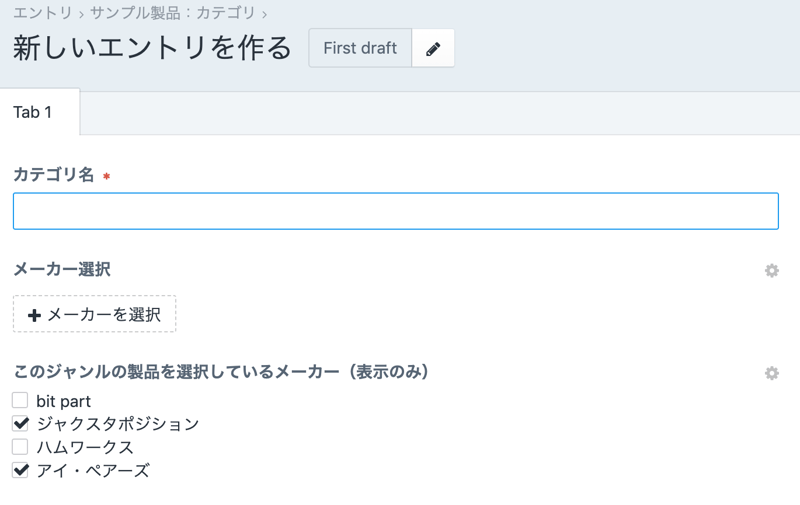Switch to Tab 1
Viewport: 800px width, 505px height.
pyautogui.click(x=33, y=112)
